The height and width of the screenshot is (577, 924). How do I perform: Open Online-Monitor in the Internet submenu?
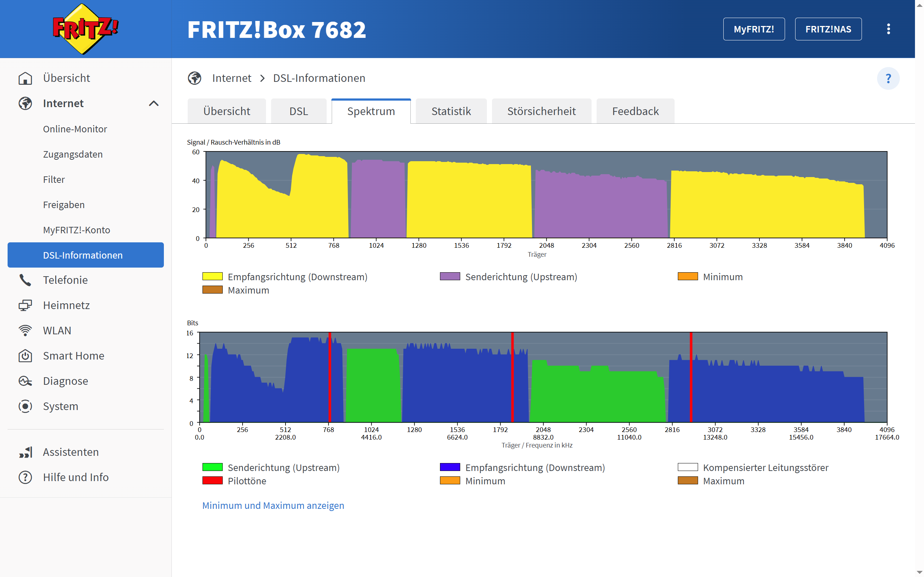click(x=75, y=129)
